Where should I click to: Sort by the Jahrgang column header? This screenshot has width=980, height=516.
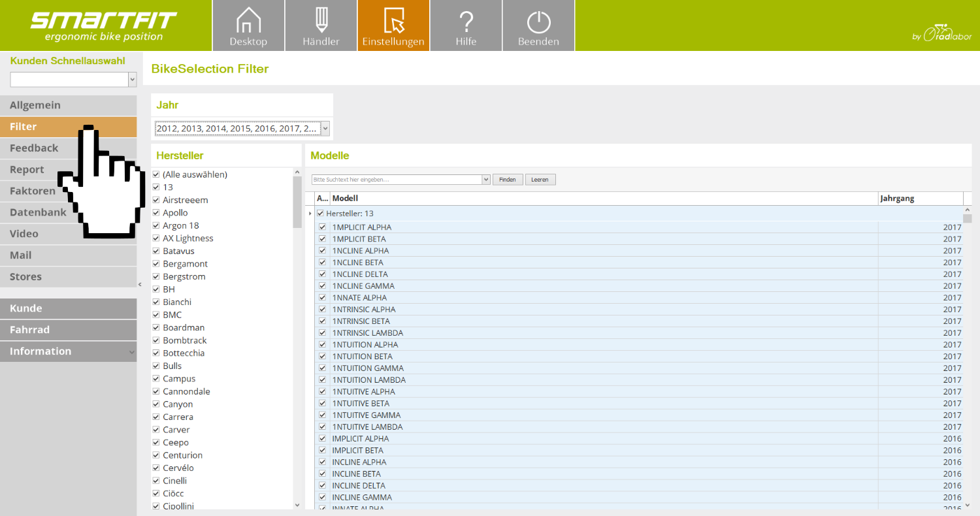(921, 199)
